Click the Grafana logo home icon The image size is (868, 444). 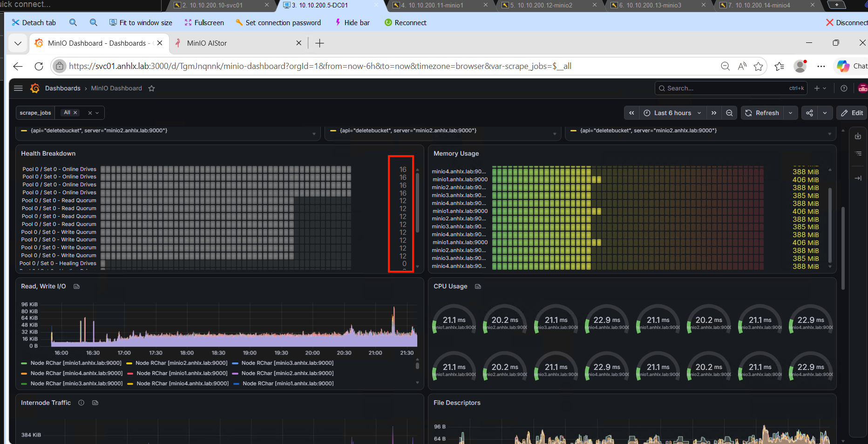tap(35, 88)
